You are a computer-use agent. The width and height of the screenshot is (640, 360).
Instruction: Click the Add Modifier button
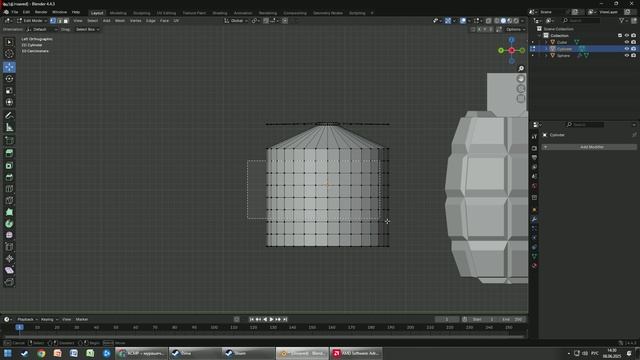tap(589, 147)
